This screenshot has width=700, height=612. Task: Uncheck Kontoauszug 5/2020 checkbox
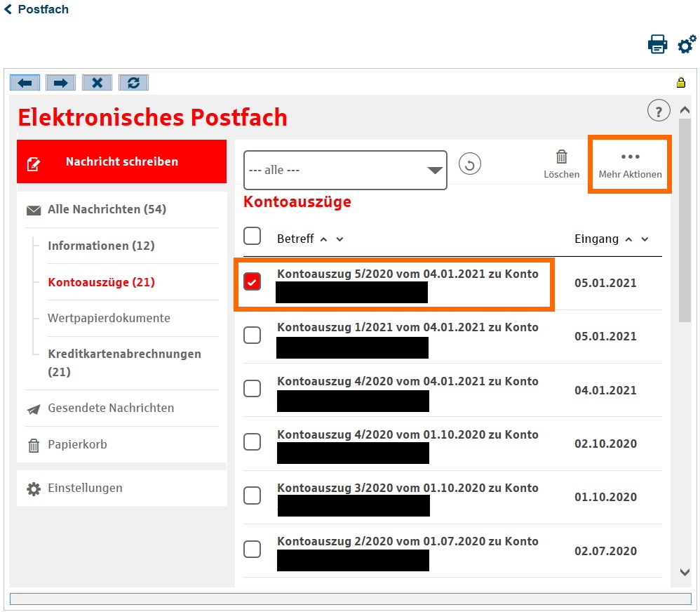pyautogui.click(x=253, y=282)
